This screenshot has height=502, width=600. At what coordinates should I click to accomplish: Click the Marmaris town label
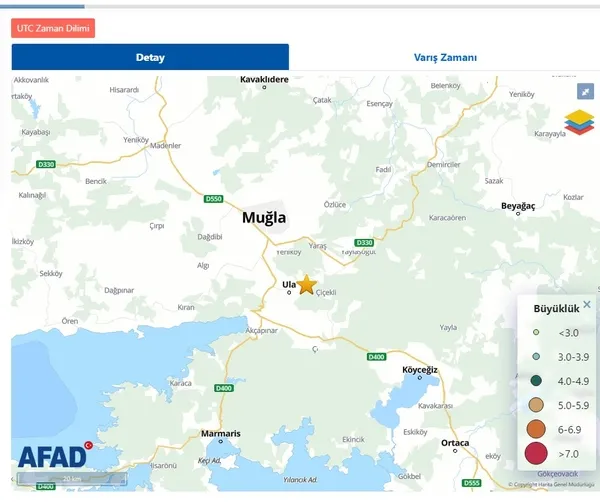pyautogui.click(x=221, y=434)
